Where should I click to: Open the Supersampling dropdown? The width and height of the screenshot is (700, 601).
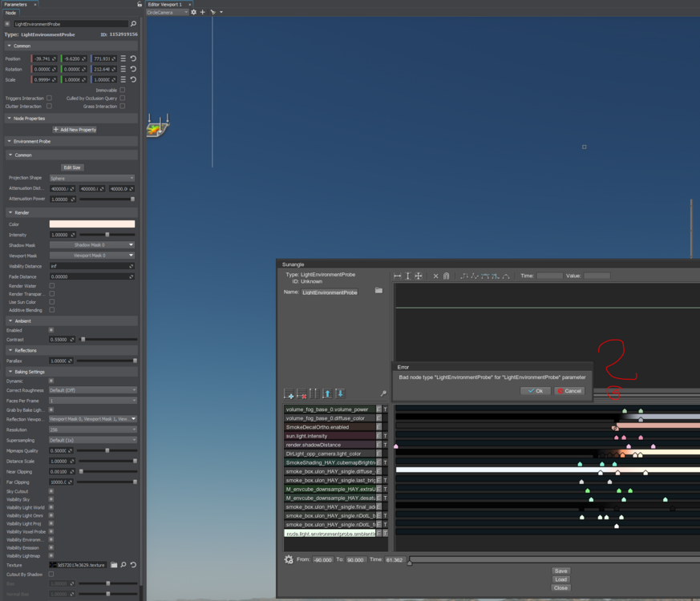[92, 439]
